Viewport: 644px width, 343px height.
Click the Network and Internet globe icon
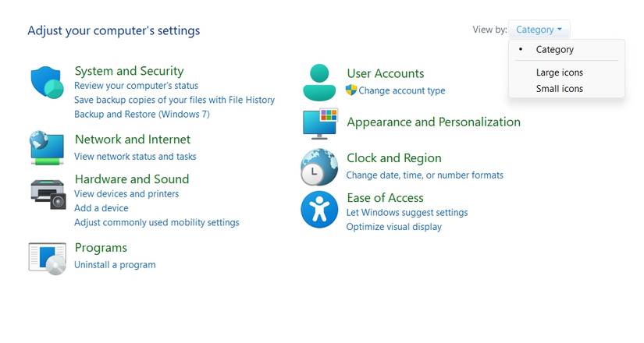[x=47, y=147]
